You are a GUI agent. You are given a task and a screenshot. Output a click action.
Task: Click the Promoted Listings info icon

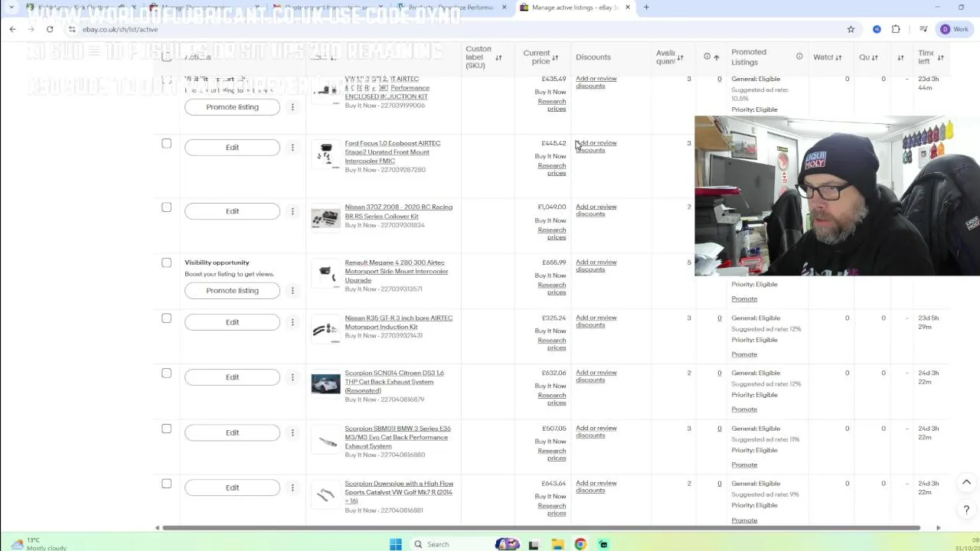point(799,57)
